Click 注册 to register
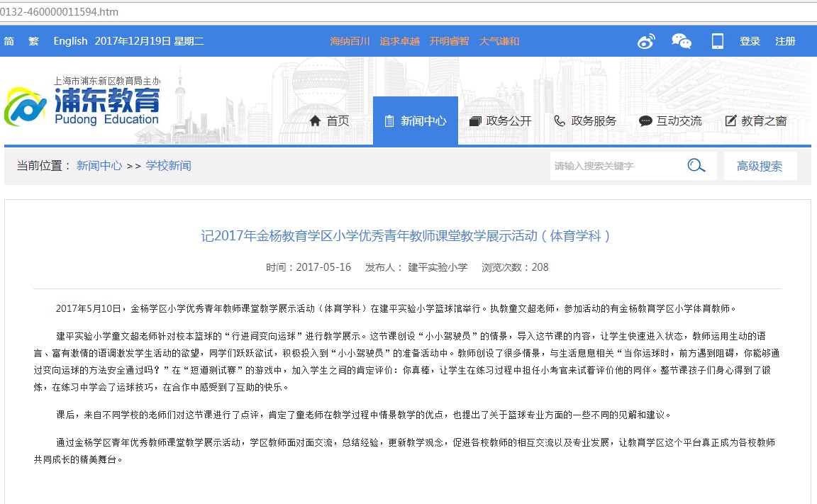Viewport: 817px width, 504px height. 785,41
